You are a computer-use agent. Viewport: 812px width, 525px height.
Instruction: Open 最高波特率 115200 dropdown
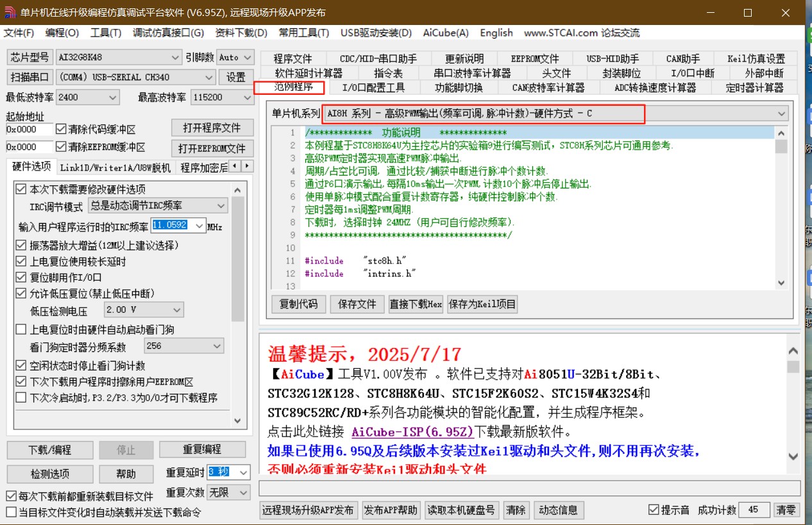(x=222, y=97)
